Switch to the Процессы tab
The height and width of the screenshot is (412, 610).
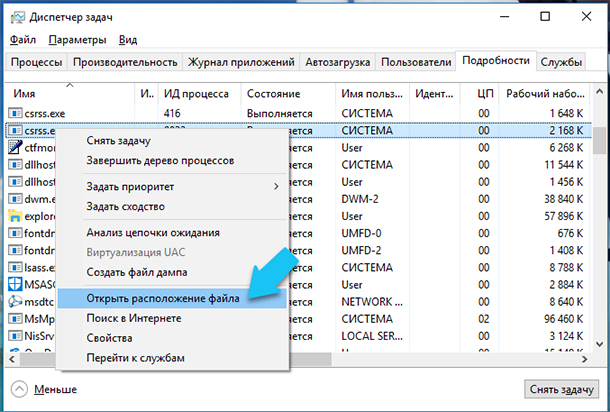pos(36,62)
